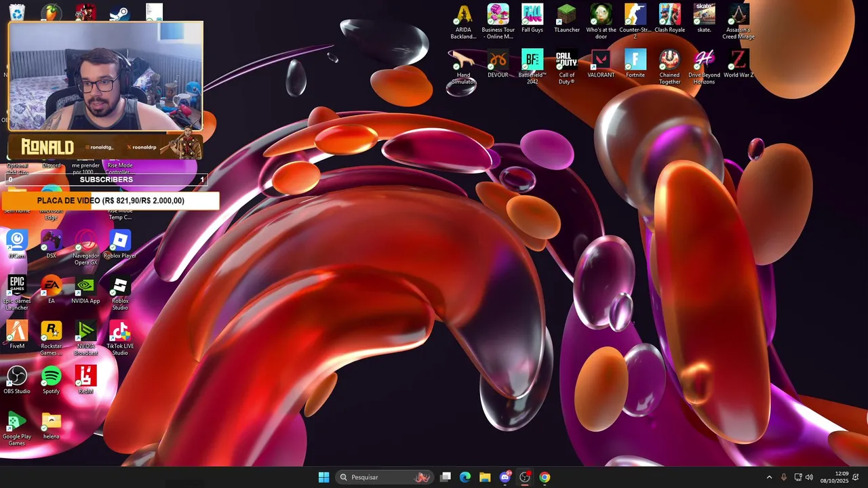Expand the hidden system tray icons
This screenshot has width=868, height=488.
769,477
